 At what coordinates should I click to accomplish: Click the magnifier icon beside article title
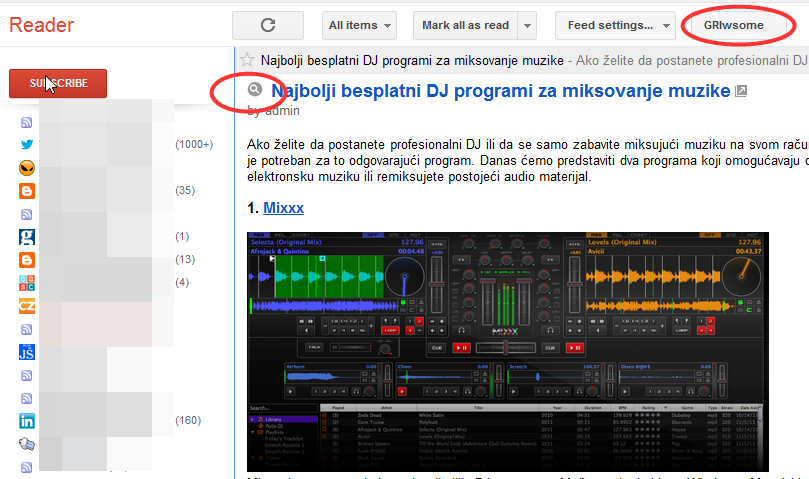coord(255,90)
